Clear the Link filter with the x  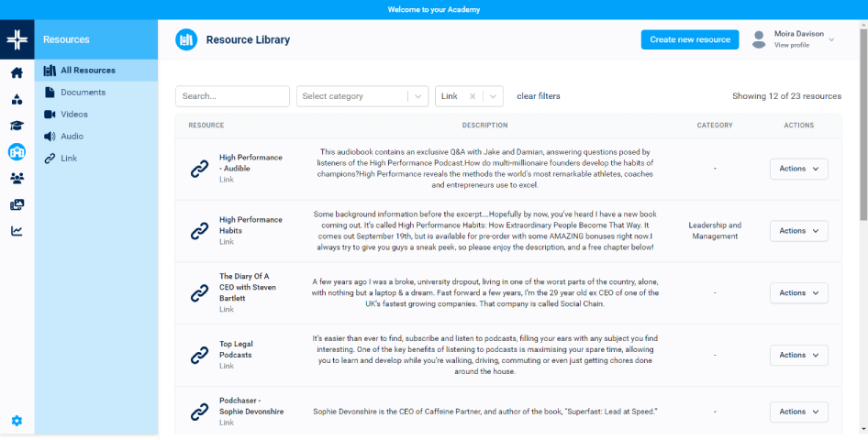coord(473,96)
